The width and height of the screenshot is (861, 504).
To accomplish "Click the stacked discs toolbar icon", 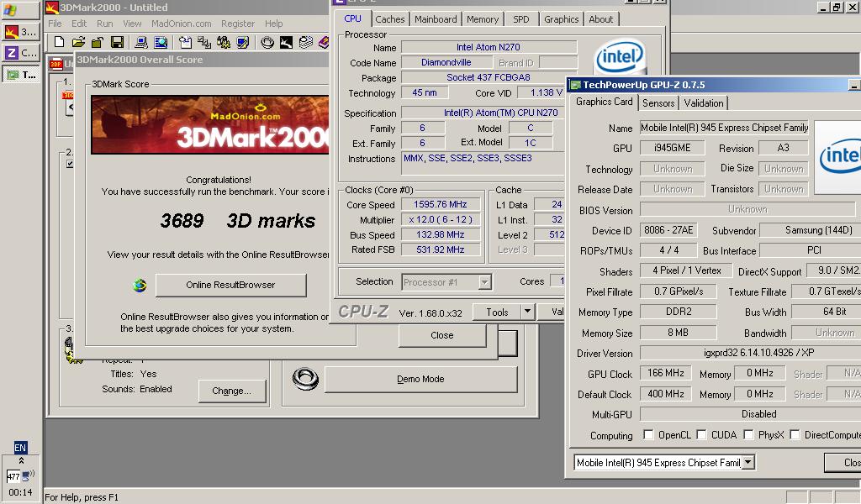I will click(306, 42).
